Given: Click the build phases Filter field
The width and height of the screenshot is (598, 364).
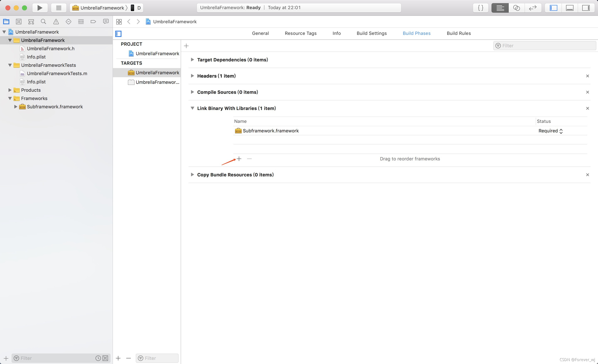Looking at the screenshot, I should tap(546, 46).
